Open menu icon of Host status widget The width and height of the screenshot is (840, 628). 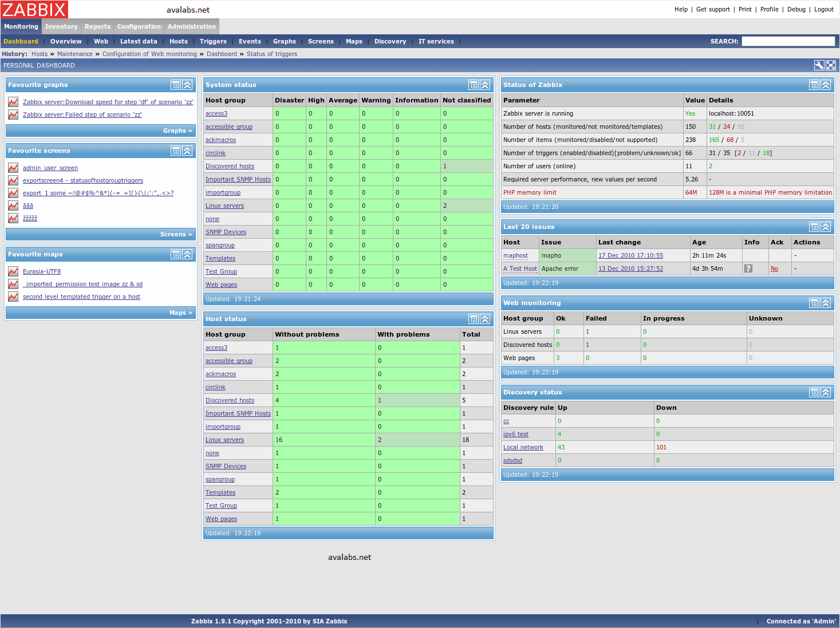[x=474, y=319]
